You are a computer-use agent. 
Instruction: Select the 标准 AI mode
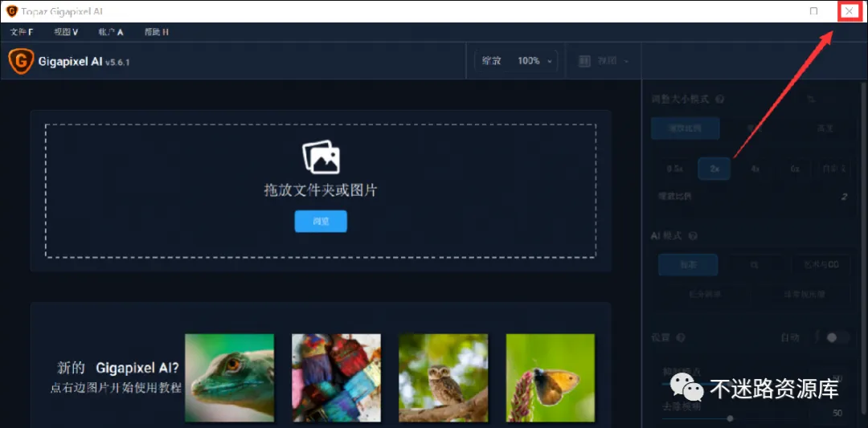688,265
